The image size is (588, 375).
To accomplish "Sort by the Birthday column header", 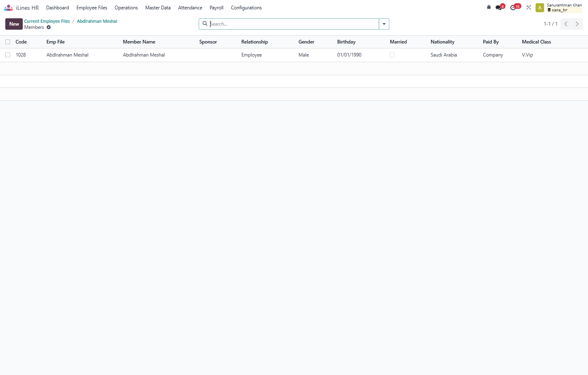I will 346,42.
